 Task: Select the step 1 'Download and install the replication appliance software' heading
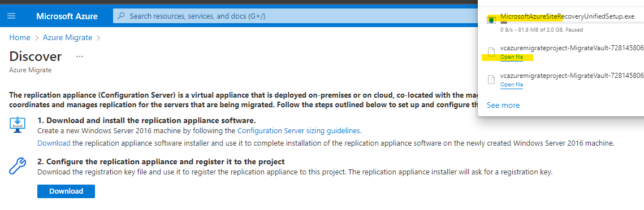pos(146,121)
